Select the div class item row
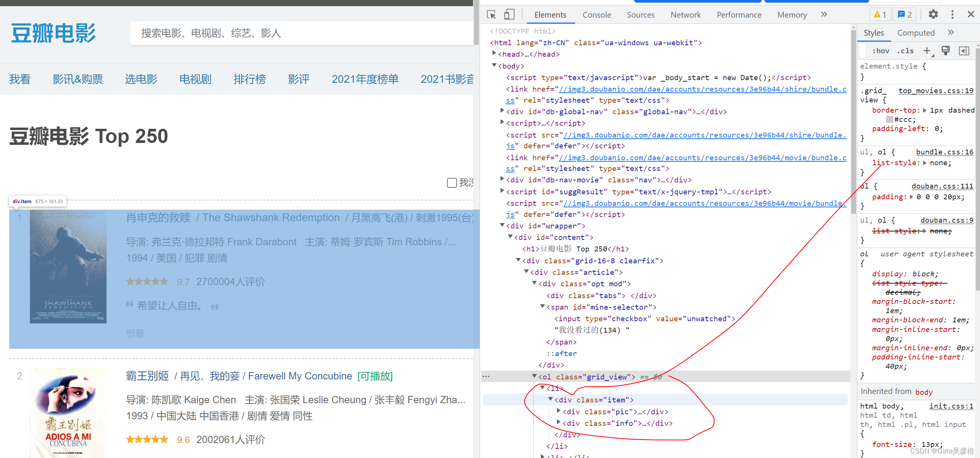 click(665, 400)
